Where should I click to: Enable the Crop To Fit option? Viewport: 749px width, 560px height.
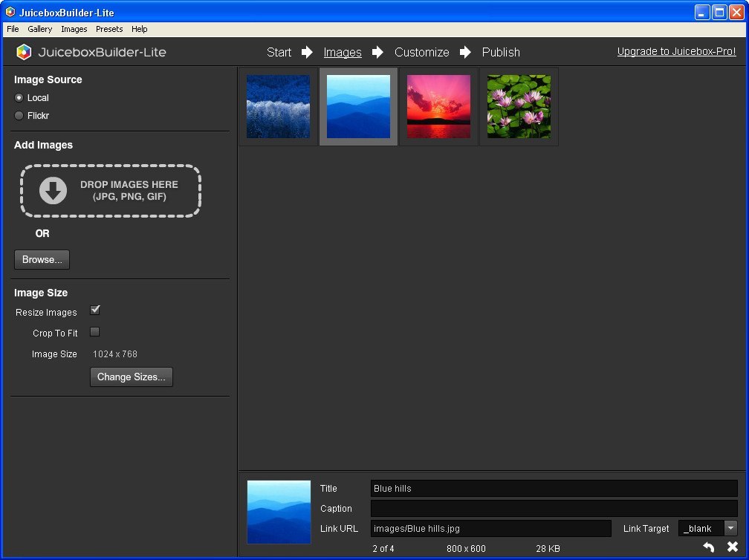[94, 332]
